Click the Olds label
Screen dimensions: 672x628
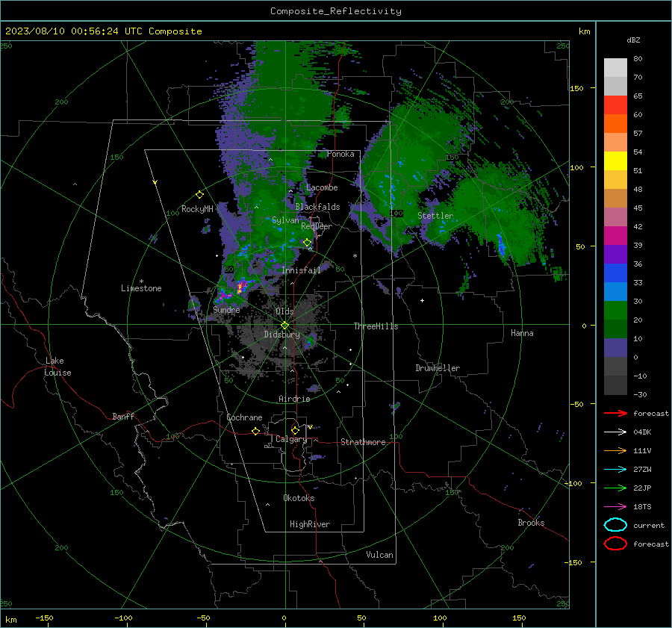point(284,311)
